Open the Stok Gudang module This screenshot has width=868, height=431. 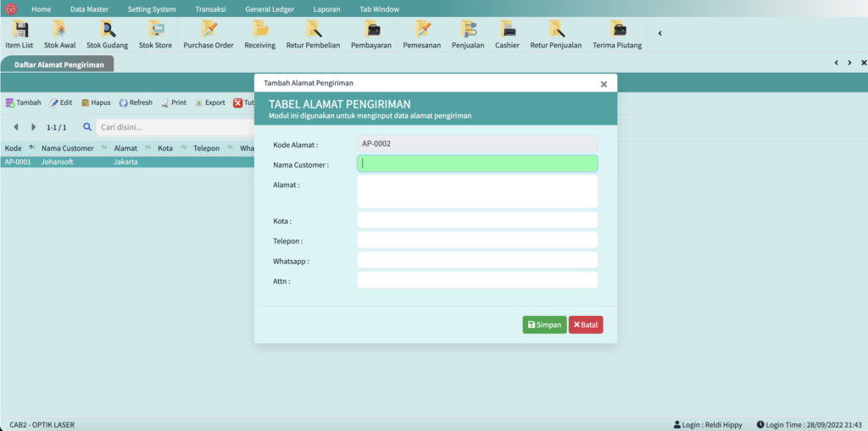107,35
